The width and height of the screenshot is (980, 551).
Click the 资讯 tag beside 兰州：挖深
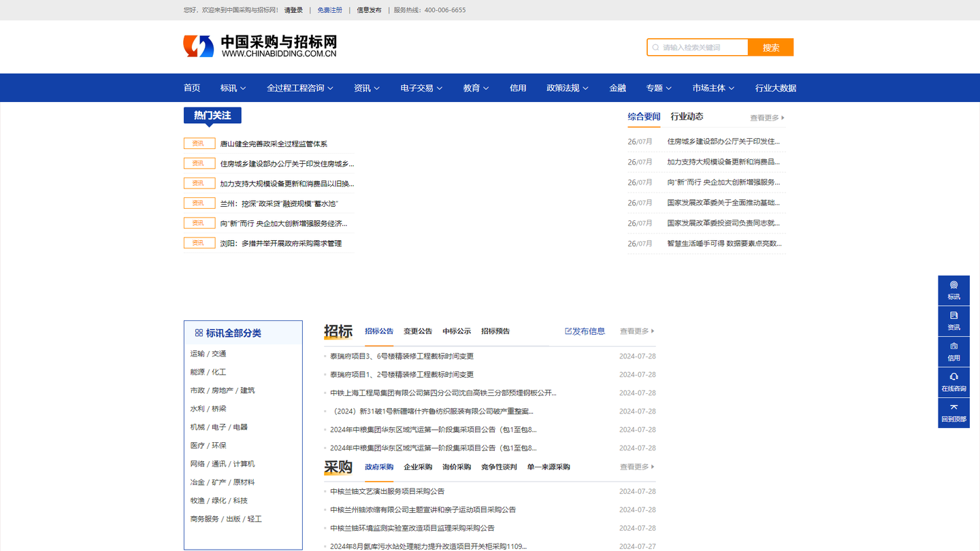pyautogui.click(x=199, y=203)
